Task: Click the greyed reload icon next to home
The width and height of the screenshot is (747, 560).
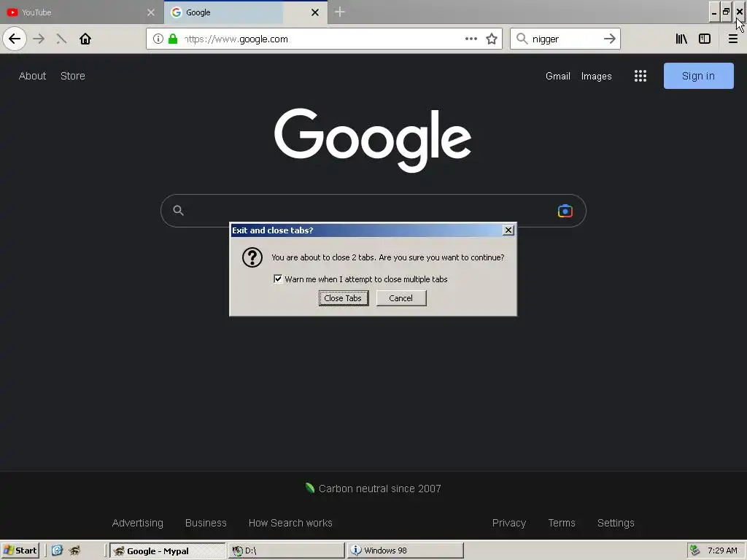Action: point(61,39)
